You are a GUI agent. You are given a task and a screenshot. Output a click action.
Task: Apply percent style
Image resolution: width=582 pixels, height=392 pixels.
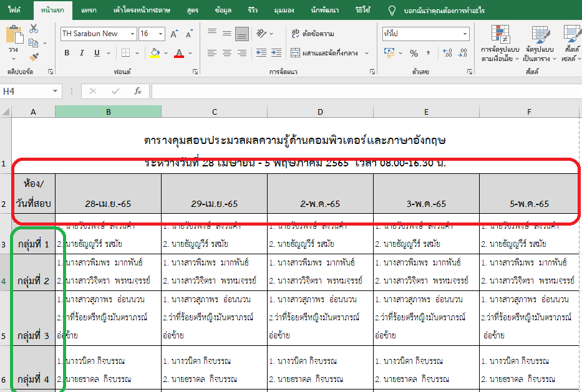coord(414,53)
